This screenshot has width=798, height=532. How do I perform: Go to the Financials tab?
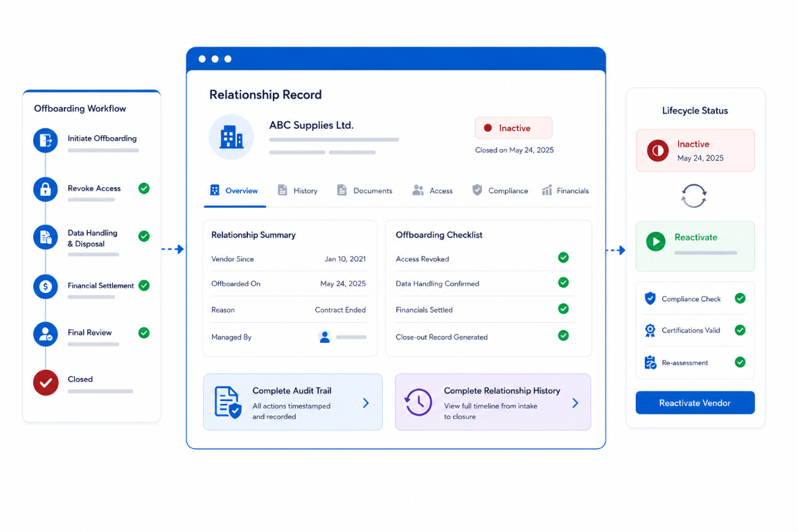pos(565,191)
